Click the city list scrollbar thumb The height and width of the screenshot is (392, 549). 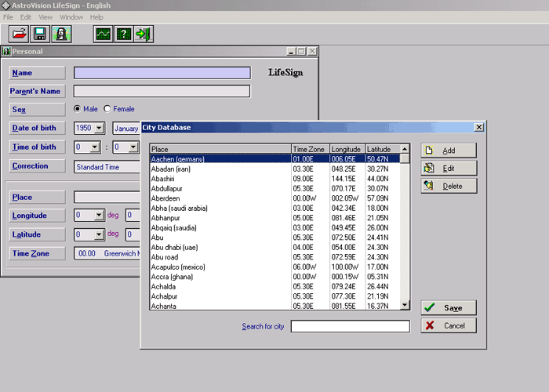[x=405, y=158]
